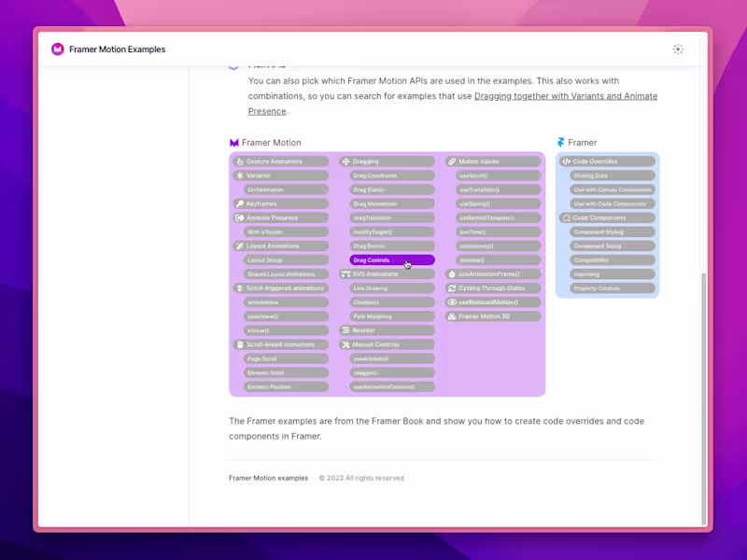
Task: Select the Variants asterisk-icon filter
Action: (x=281, y=175)
